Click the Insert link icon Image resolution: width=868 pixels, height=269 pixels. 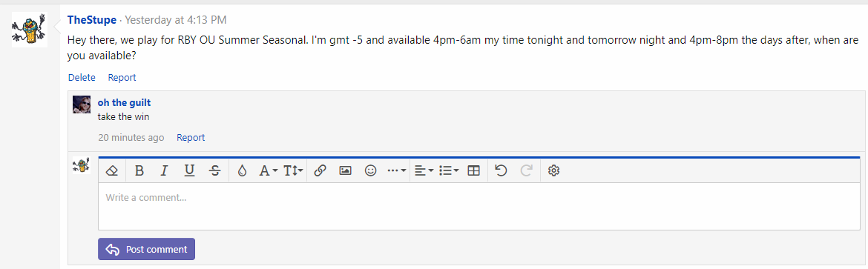tap(320, 171)
